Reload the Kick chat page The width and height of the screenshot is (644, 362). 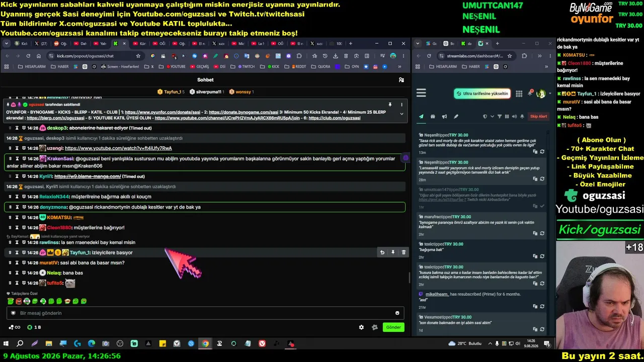28,56
